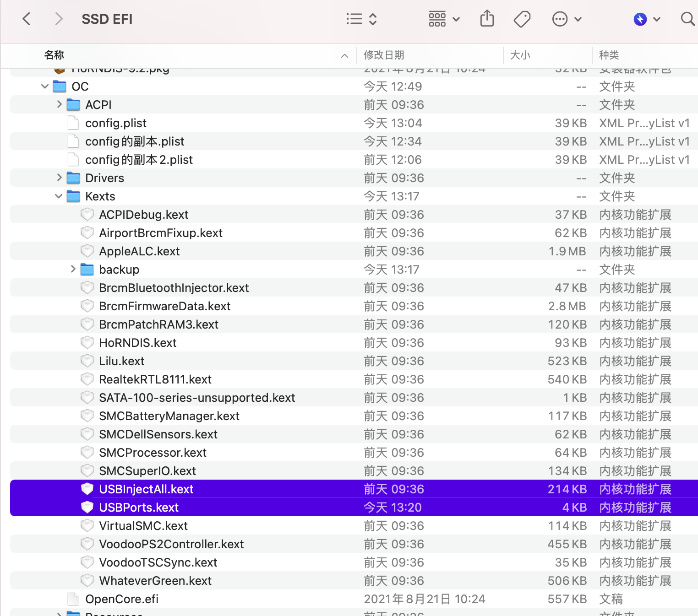Screen dimensions: 698x616
Task: Click the 今天 13:04 date of config.plist
Action: 393,123
